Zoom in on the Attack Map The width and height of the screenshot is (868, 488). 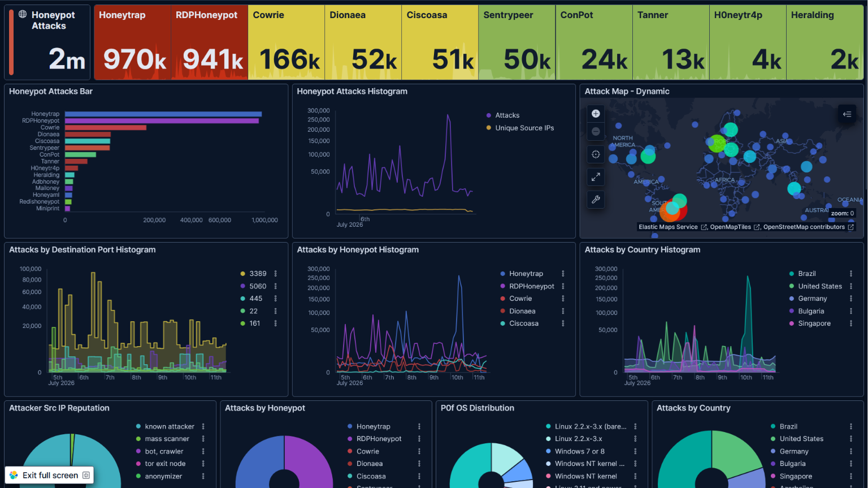(596, 114)
